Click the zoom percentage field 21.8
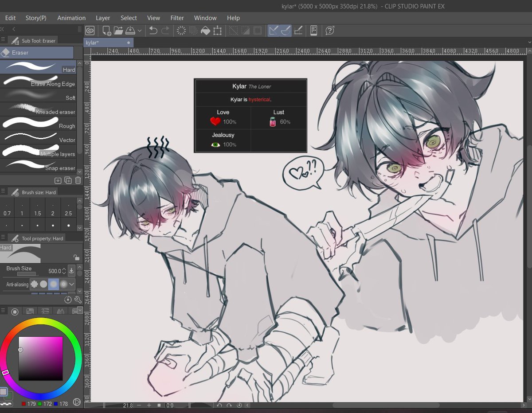The image size is (532, 413). pyautogui.click(x=127, y=405)
